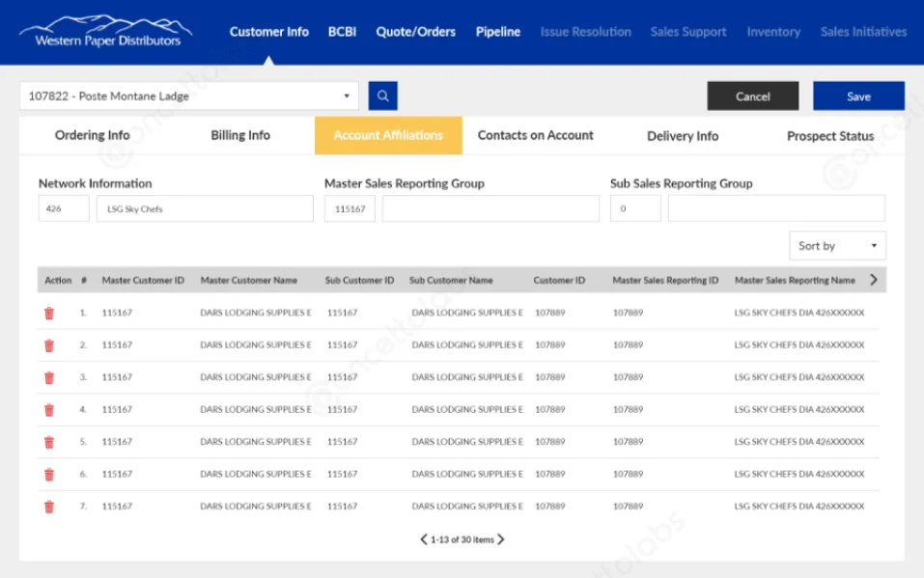Switch to the Billing Info tab

tap(239, 135)
